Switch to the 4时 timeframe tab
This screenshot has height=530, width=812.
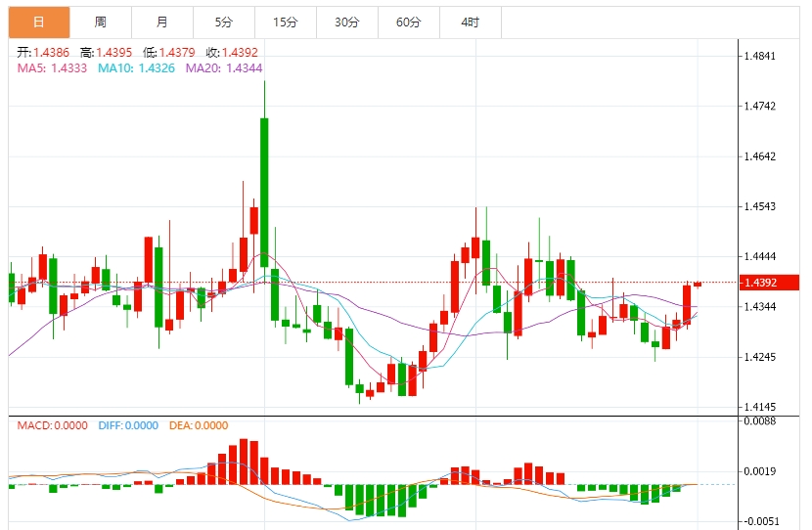click(471, 22)
